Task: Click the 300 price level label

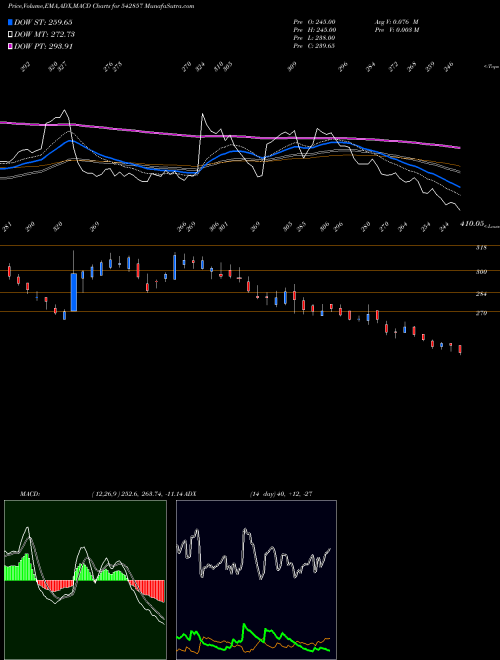Action: [481, 272]
